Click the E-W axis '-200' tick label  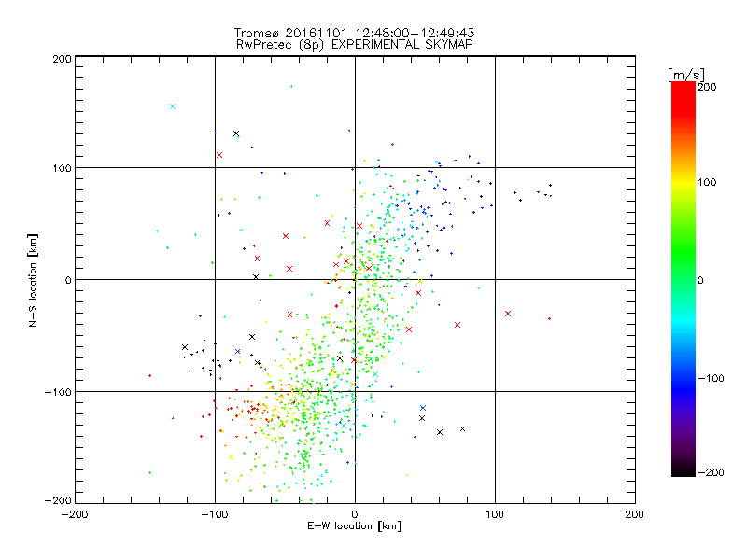(x=76, y=515)
